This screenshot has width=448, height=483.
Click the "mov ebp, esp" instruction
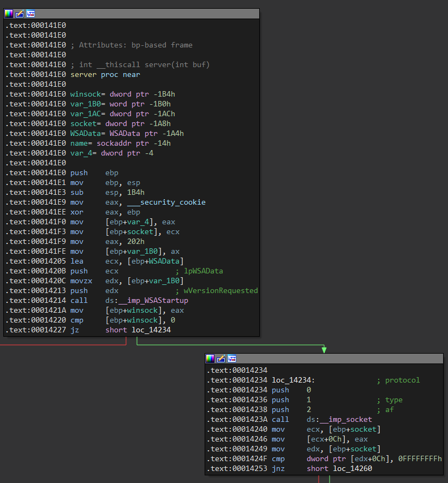point(105,183)
